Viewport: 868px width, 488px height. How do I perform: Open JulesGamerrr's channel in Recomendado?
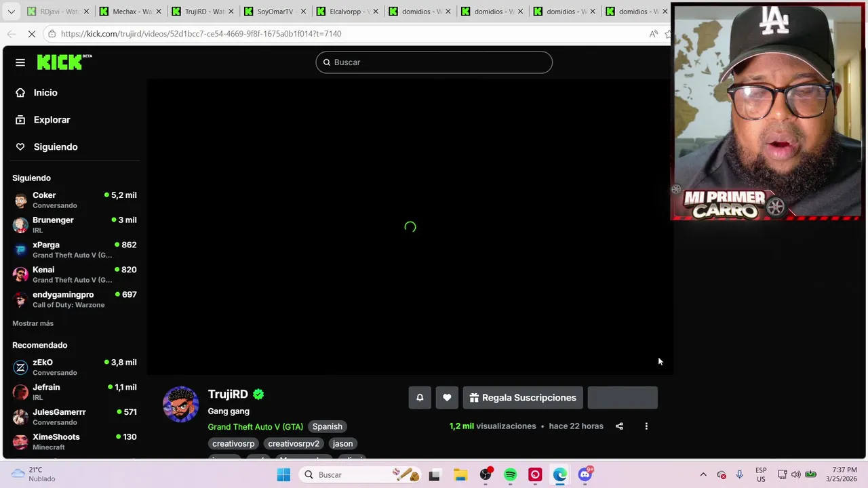[x=75, y=417]
